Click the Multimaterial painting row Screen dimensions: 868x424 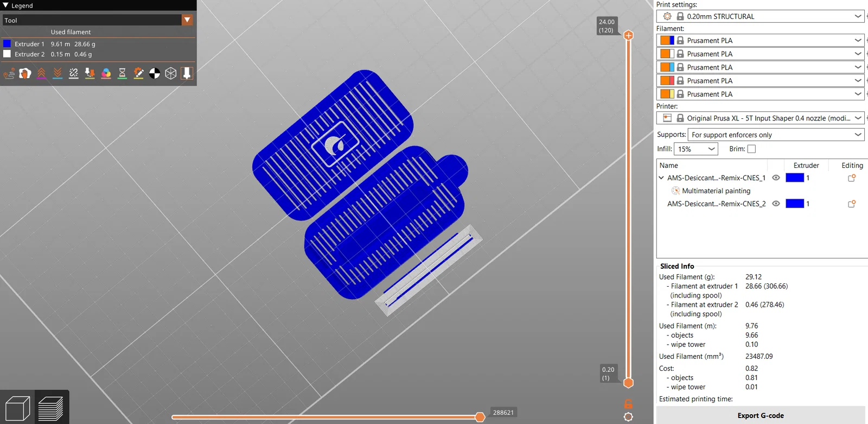tap(716, 191)
